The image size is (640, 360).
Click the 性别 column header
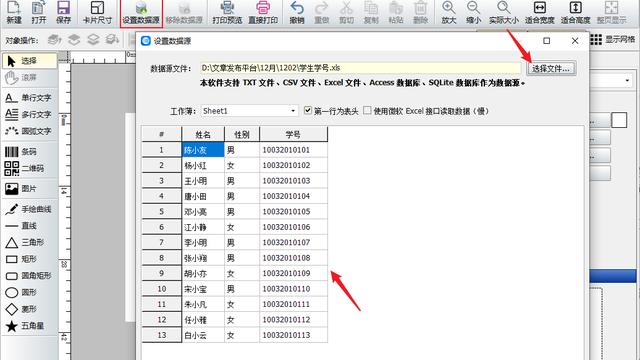coord(242,134)
